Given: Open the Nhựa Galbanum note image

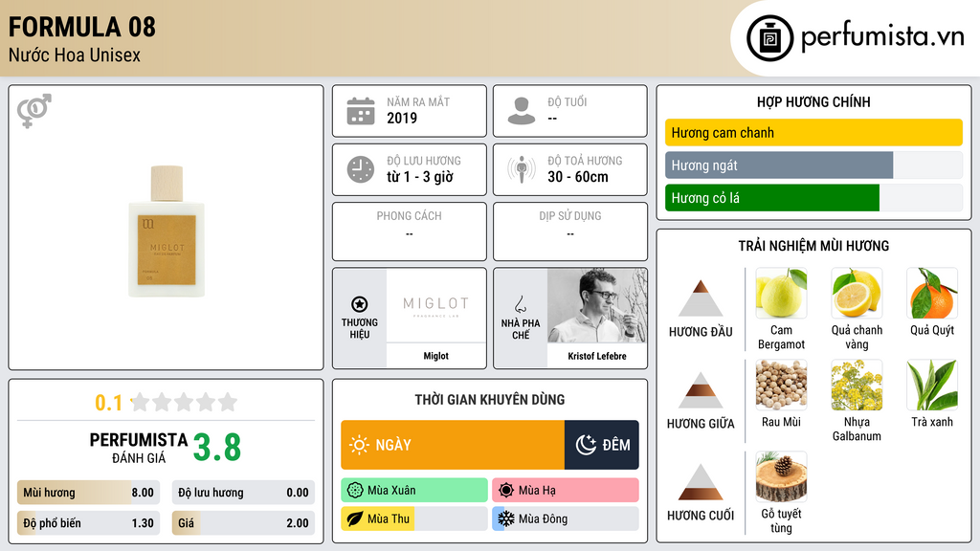Looking at the screenshot, I should [857, 386].
